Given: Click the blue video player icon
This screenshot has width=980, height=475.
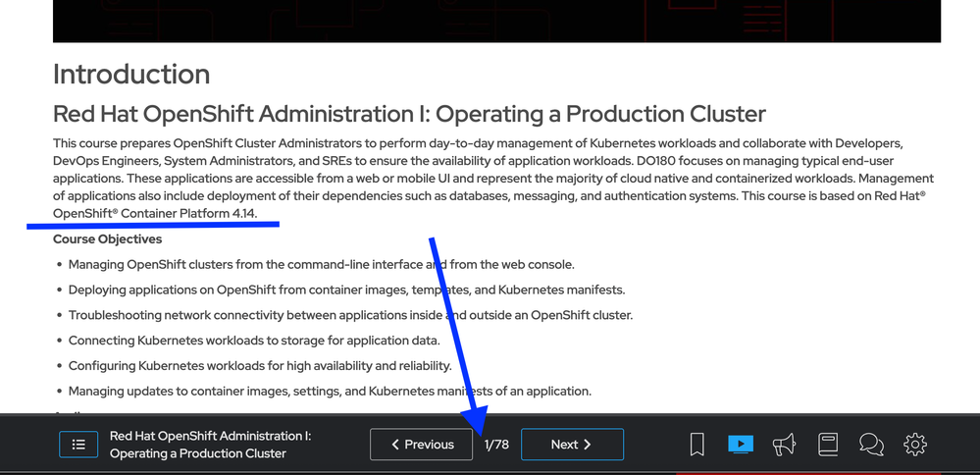Looking at the screenshot, I should [741, 445].
